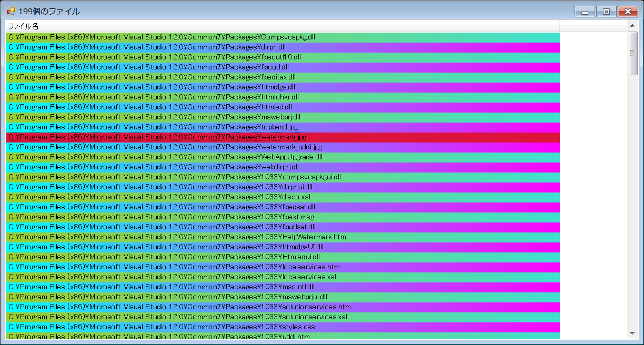Screen dimensions: 644x345
Task: Select the webdirprj.dll row
Action: pos(283,167)
